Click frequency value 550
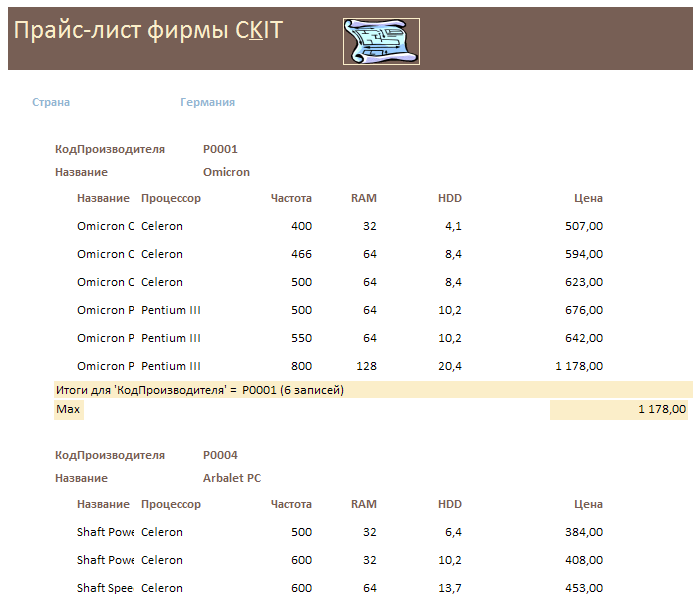 click(x=301, y=338)
